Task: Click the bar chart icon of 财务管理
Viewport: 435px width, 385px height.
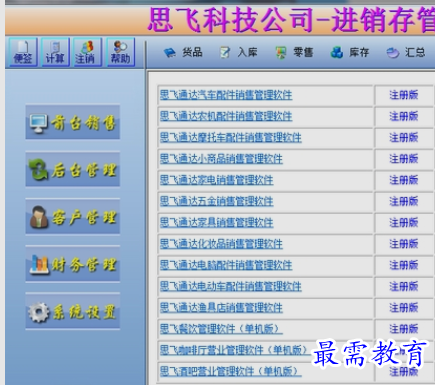Action: click(x=39, y=264)
